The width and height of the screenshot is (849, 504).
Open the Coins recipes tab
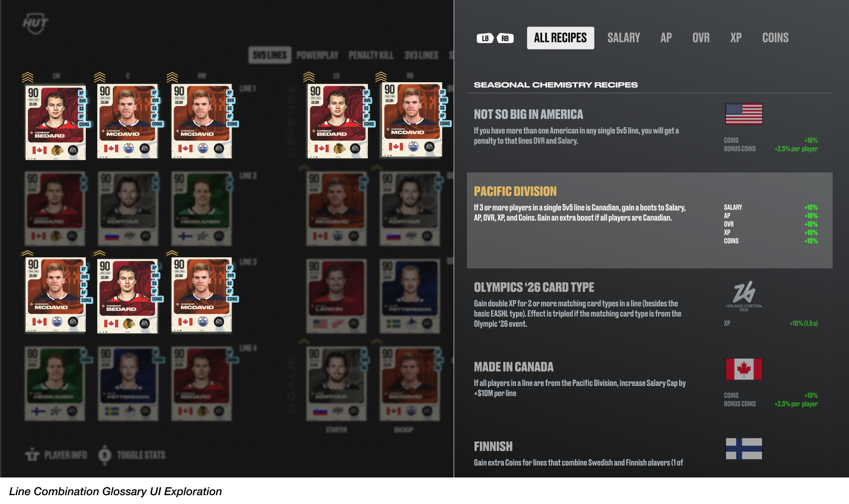[x=775, y=38]
